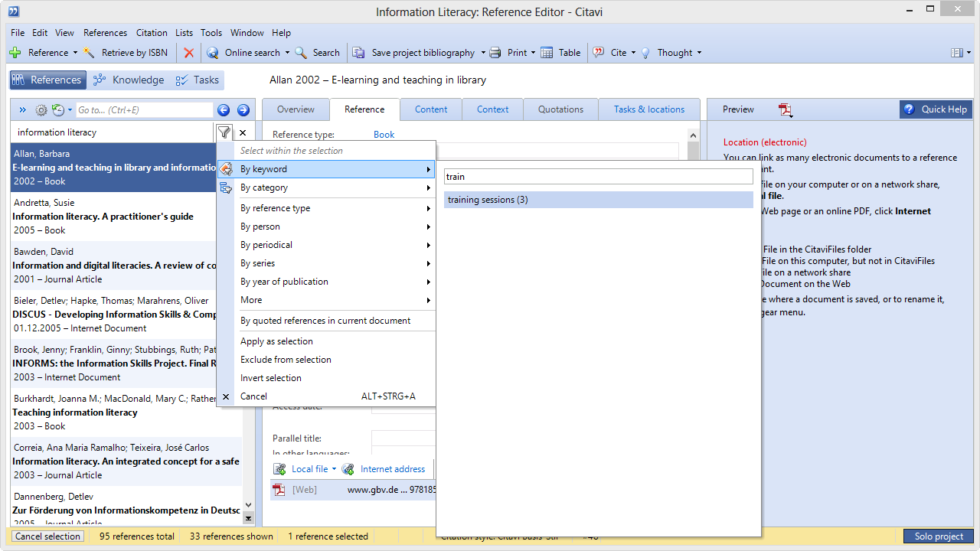The width and height of the screenshot is (980, 551).
Task: Click the information literacy search field
Action: click(x=113, y=132)
